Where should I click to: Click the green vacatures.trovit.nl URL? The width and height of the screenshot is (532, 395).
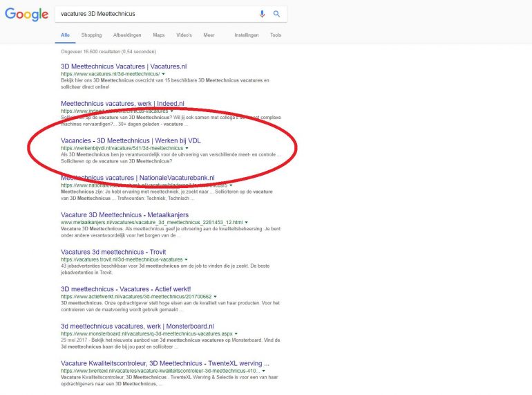pos(122,259)
